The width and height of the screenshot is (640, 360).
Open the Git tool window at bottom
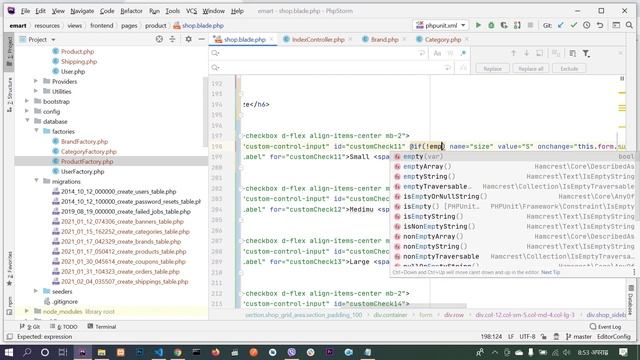pyautogui.click(x=30, y=327)
